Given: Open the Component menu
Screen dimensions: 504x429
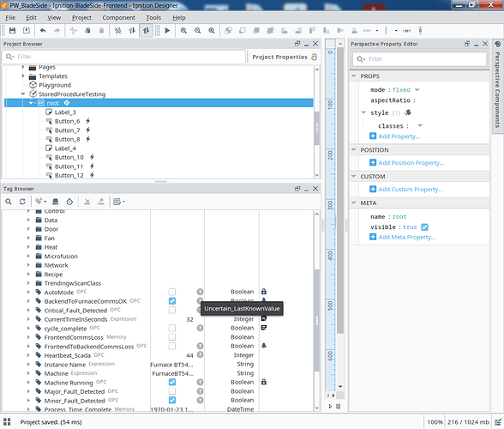Looking at the screenshot, I should point(118,18).
